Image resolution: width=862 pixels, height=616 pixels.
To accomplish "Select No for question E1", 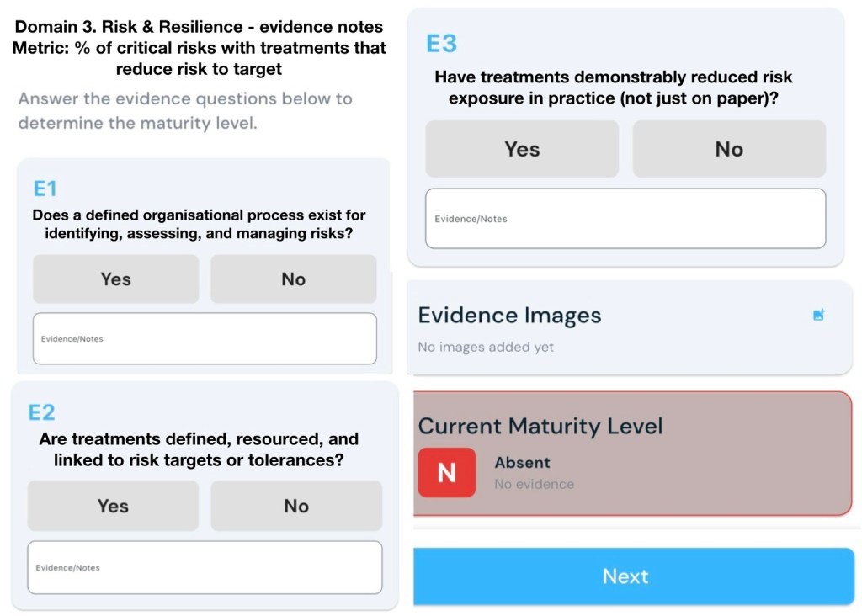I will click(293, 279).
